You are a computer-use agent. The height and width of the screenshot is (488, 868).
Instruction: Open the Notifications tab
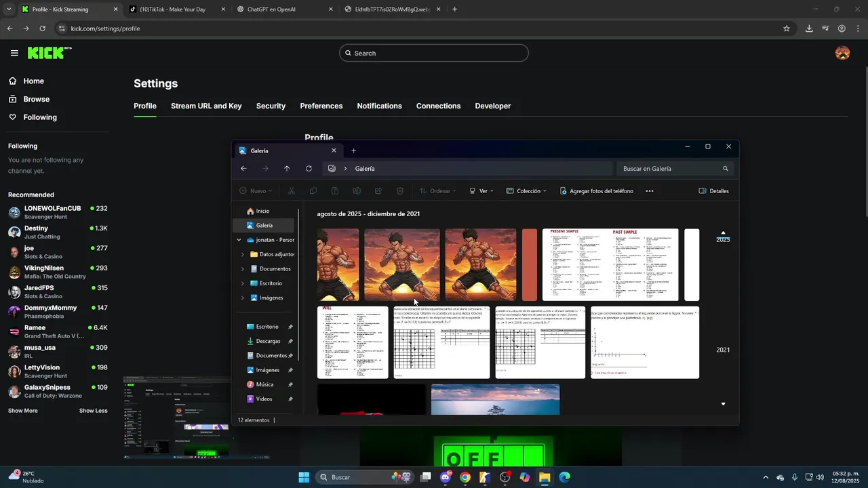click(380, 106)
